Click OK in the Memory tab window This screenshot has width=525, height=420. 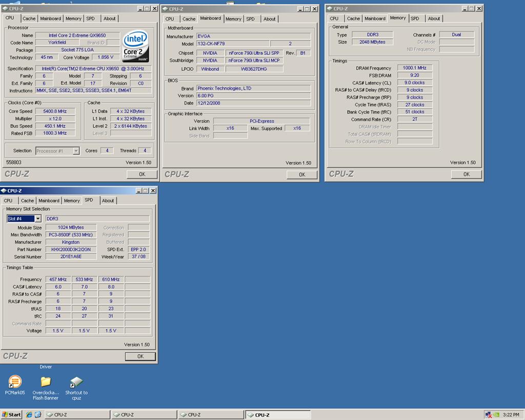click(x=467, y=174)
